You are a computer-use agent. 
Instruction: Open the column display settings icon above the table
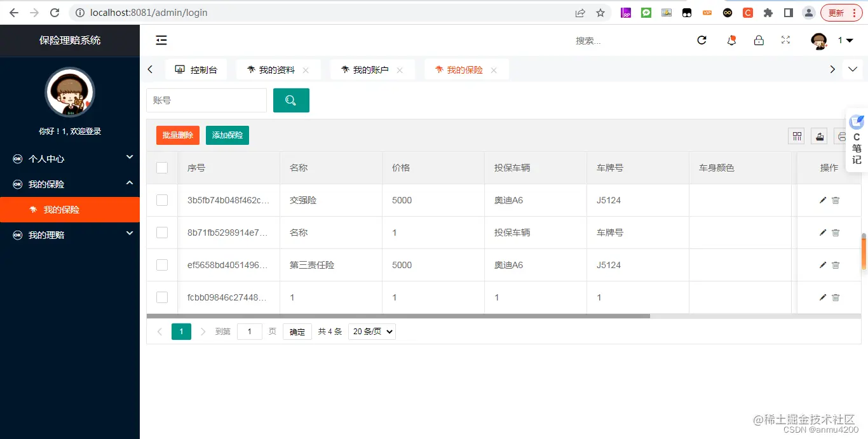(796, 136)
